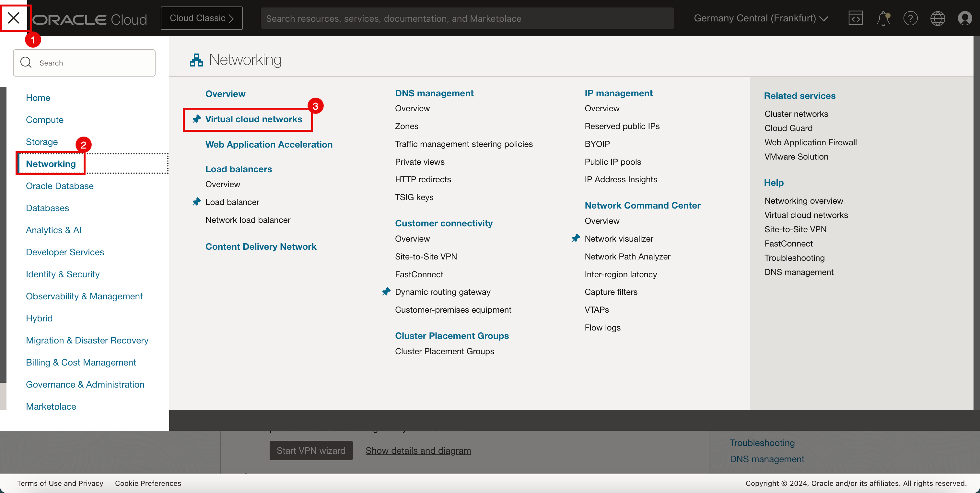This screenshot has height=493, width=980.
Task: Click the magnifier icon in menu search
Action: click(x=26, y=62)
